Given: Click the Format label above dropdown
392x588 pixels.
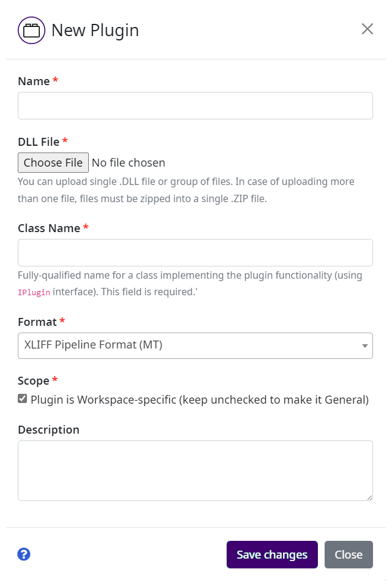Looking at the screenshot, I should tap(37, 322).
